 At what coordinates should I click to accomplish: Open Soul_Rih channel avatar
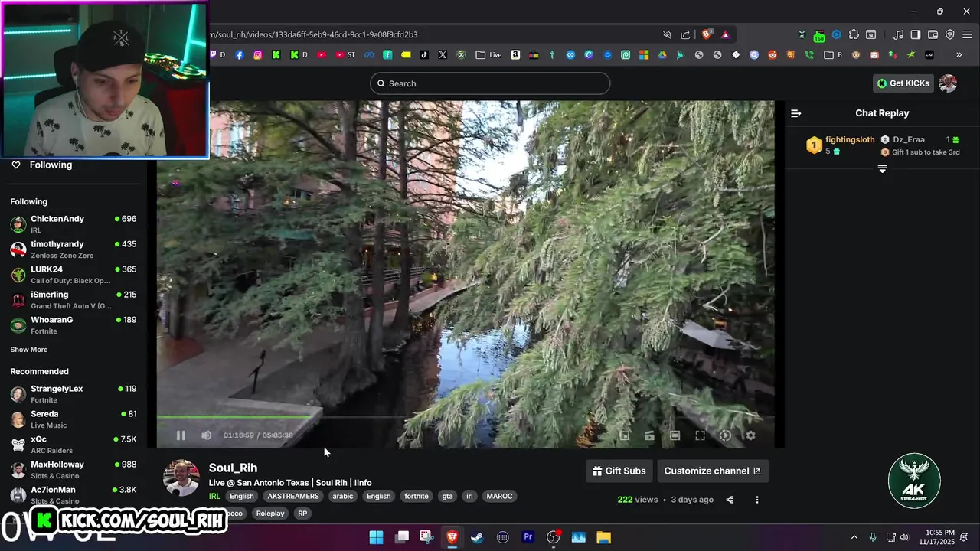(x=181, y=478)
